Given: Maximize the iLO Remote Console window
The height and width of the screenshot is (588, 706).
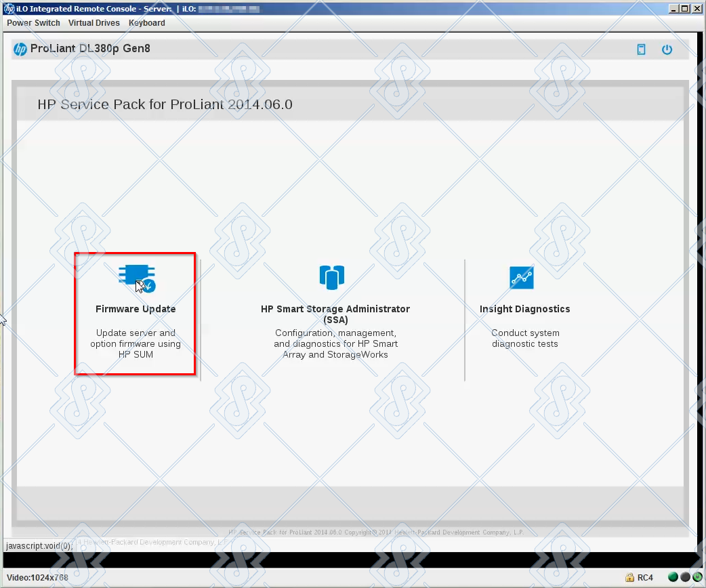Looking at the screenshot, I should point(685,9).
